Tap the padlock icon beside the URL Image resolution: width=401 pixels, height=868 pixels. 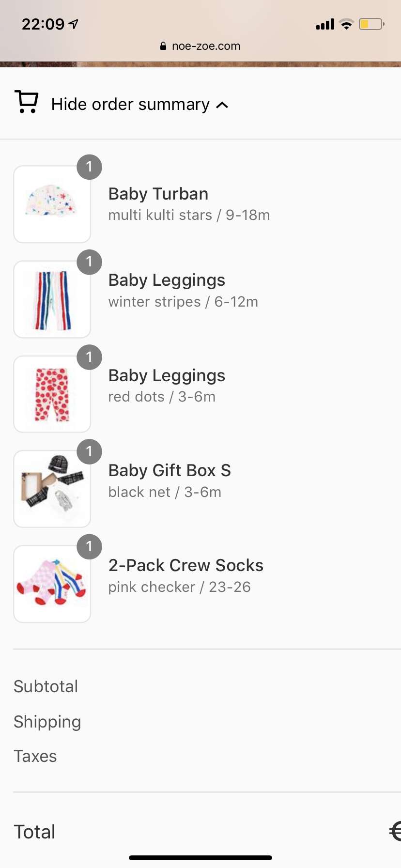(163, 46)
